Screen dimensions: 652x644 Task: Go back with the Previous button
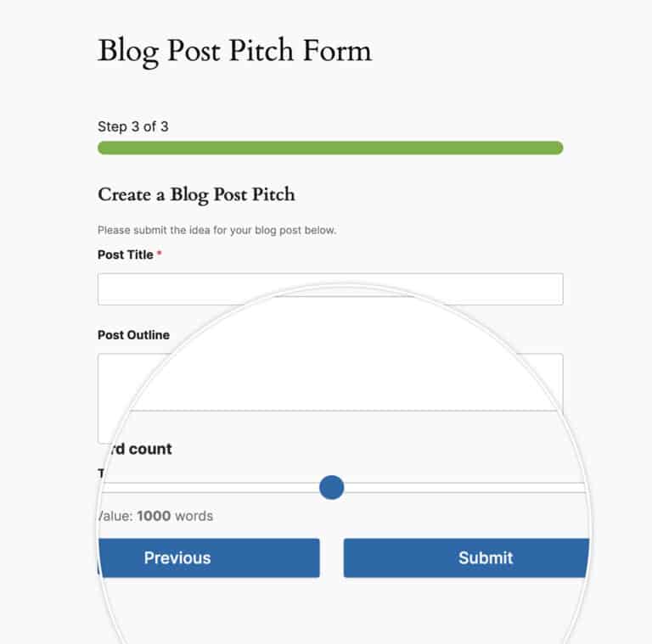tap(209, 558)
